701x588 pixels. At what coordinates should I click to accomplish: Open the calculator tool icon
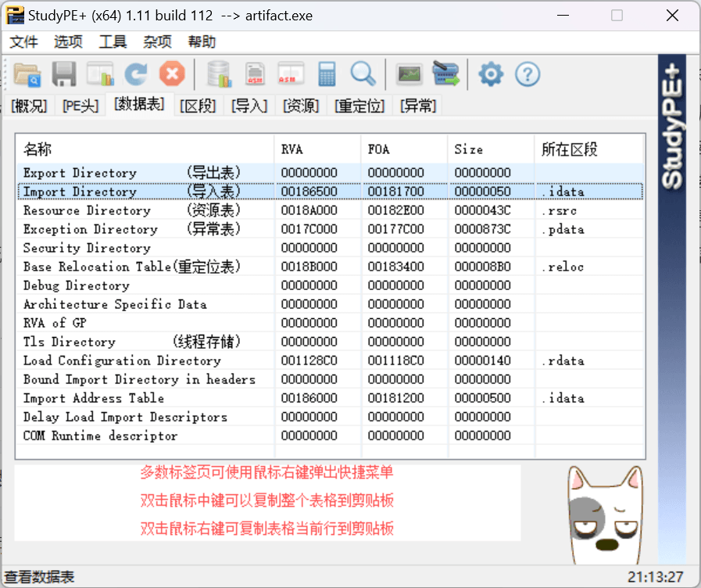coord(327,74)
